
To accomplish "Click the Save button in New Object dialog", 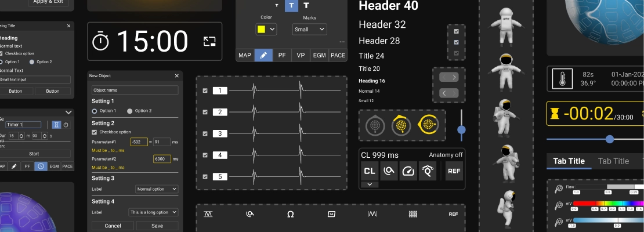I will [157, 226].
